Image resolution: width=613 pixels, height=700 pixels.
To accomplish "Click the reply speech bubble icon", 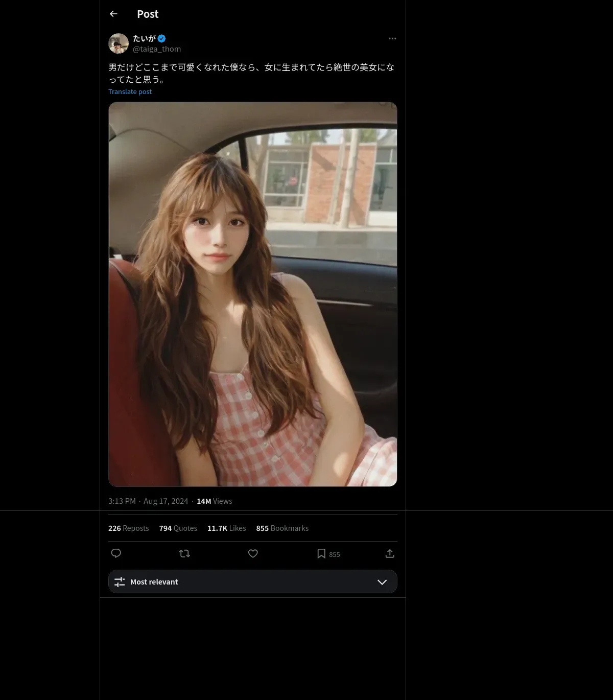I will [116, 553].
